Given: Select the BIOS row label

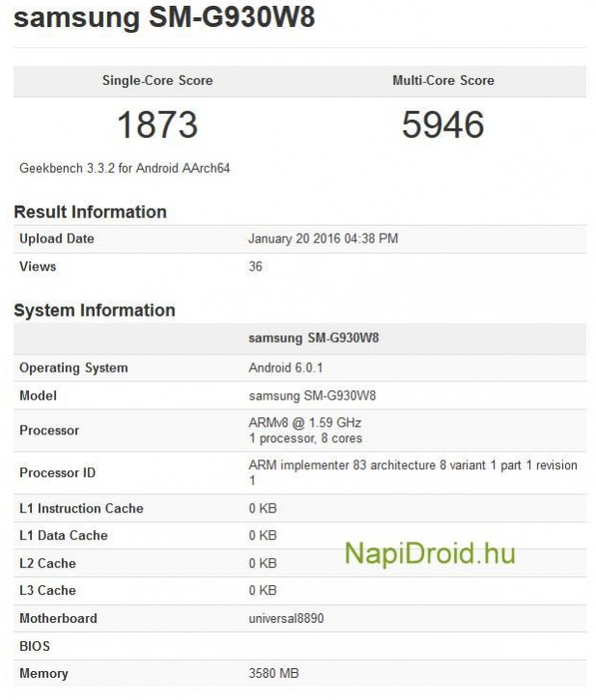Looking at the screenshot, I should [x=35, y=646].
